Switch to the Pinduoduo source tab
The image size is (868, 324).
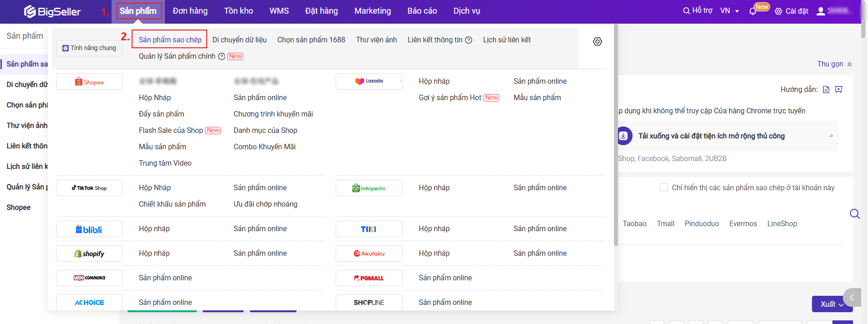(x=701, y=224)
